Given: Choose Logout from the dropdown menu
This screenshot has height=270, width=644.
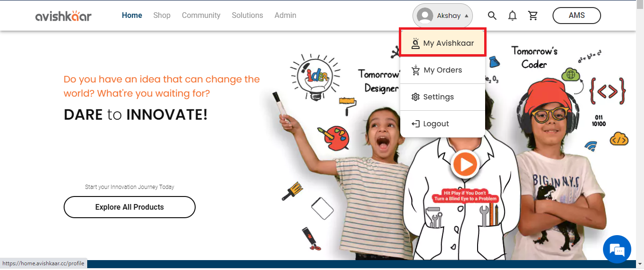Looking at the screenshot, I should [443, 124].
